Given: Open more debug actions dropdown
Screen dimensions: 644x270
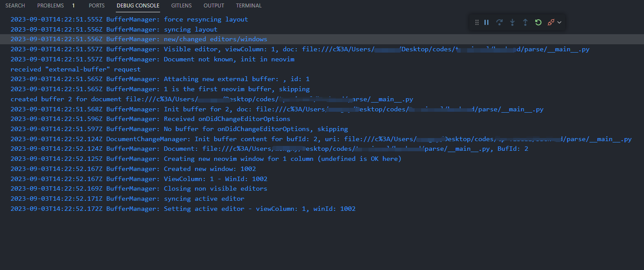Looking at the screenshot, I should [559, 22].
